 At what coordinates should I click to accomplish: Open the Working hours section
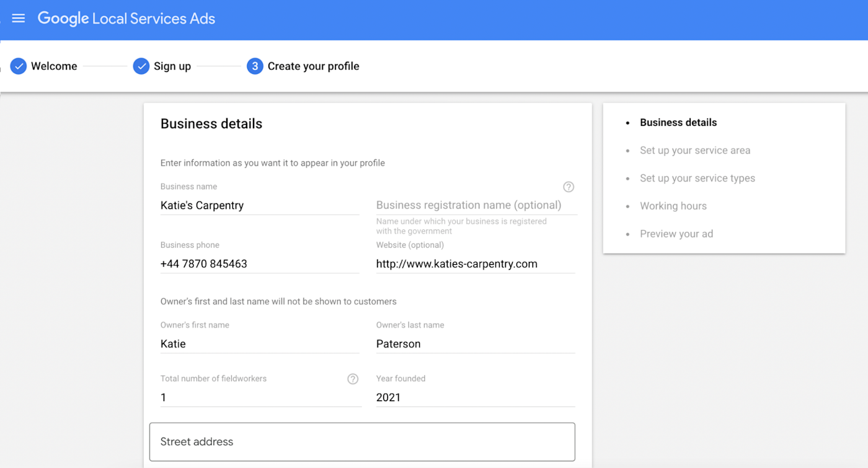[673, 206]
